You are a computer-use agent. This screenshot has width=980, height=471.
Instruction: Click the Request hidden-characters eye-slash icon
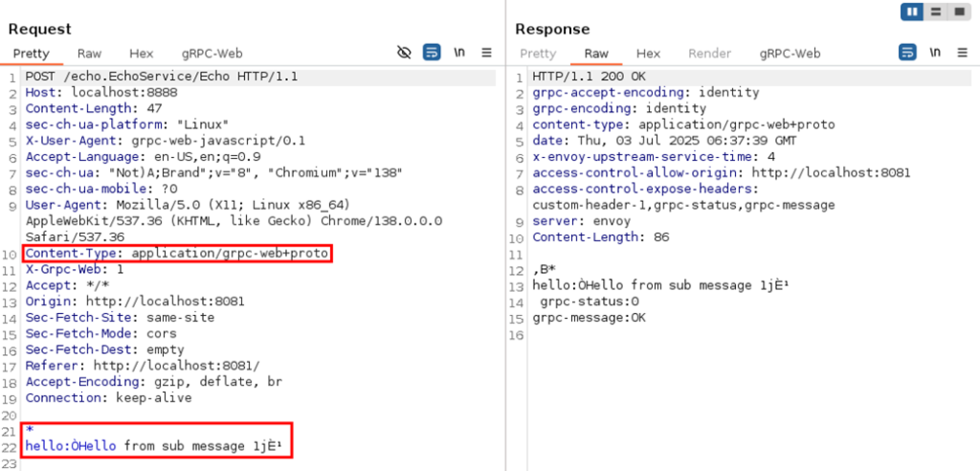(404, 53)
